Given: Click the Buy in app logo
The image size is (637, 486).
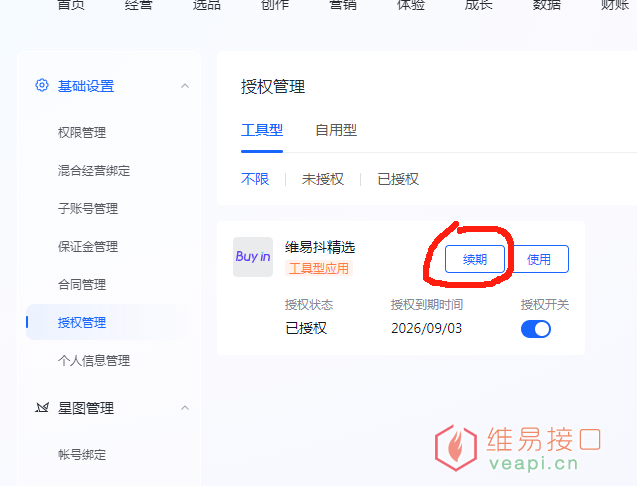Looking at the screenshot, I should point(253,257).
